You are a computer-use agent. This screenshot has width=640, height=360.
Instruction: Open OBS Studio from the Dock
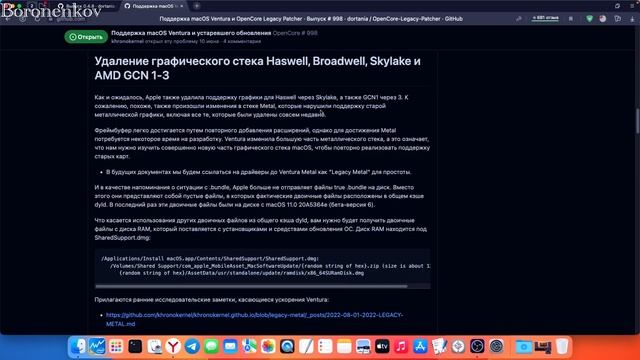477,346
